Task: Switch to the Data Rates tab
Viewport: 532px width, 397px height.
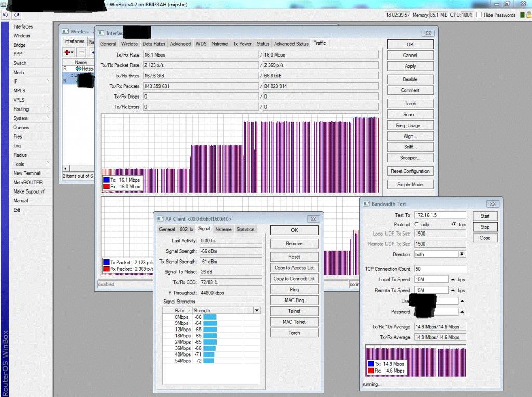Action: [x=154, y=44]
